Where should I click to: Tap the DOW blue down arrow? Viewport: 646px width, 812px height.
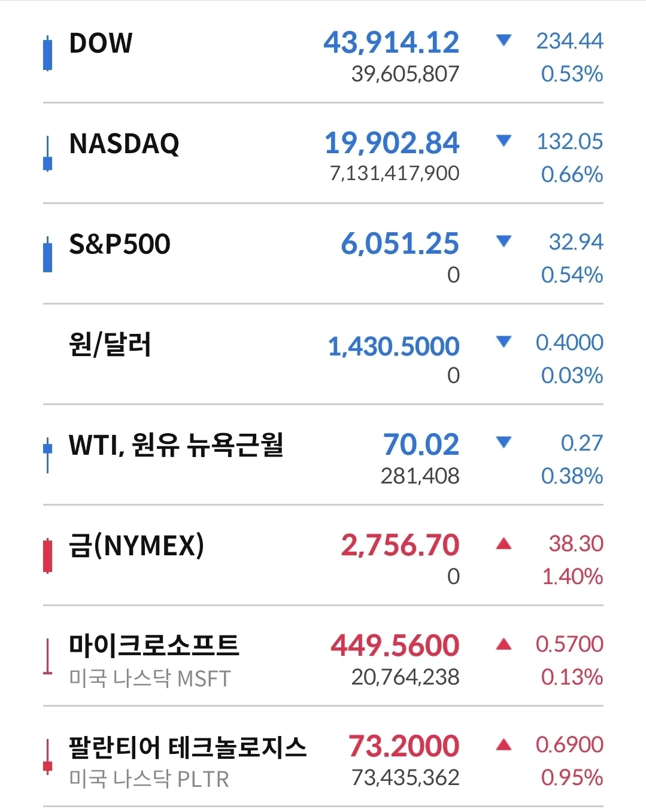click(504, 41)
